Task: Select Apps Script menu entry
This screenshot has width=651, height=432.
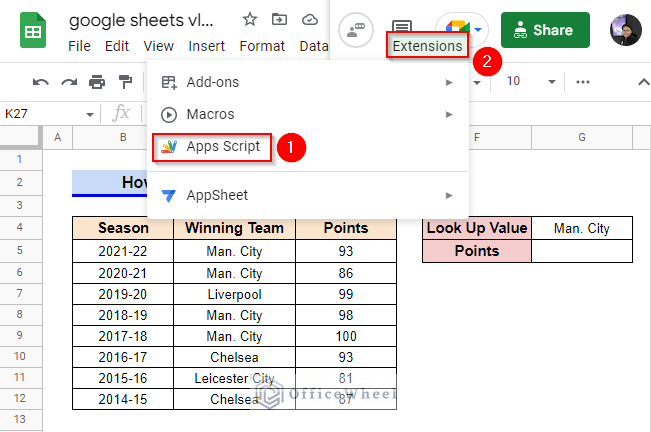Action: [308, 146]
